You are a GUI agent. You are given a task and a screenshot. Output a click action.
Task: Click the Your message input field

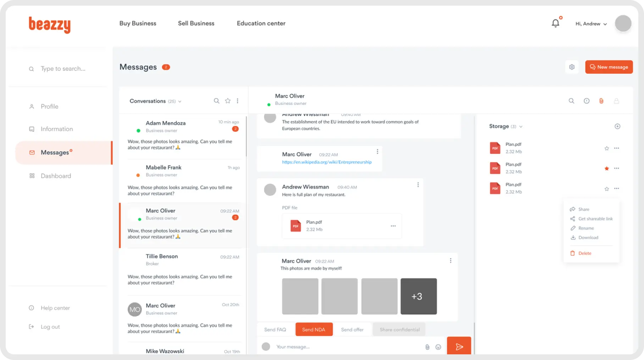[x=348, y=347]
